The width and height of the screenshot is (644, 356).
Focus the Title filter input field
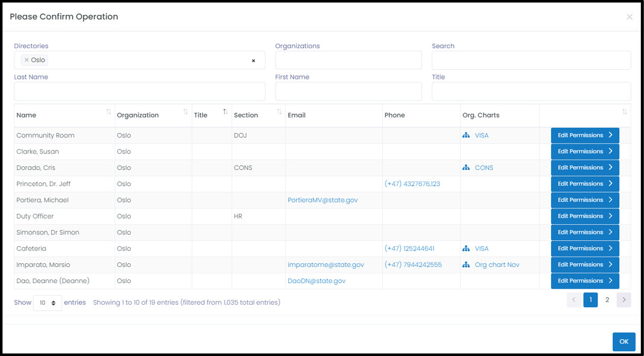(x=531, y=91)
